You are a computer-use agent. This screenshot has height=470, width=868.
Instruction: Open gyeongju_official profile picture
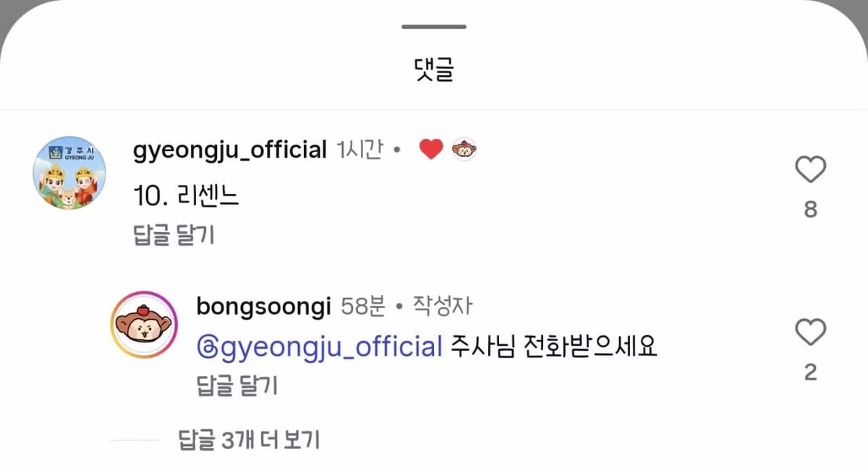point(69,174)
